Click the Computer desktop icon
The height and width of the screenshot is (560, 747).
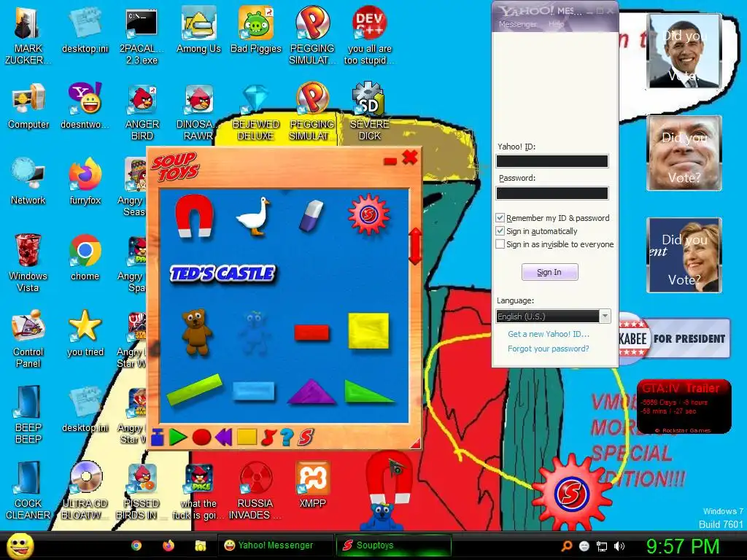click(x=28, y=106)
